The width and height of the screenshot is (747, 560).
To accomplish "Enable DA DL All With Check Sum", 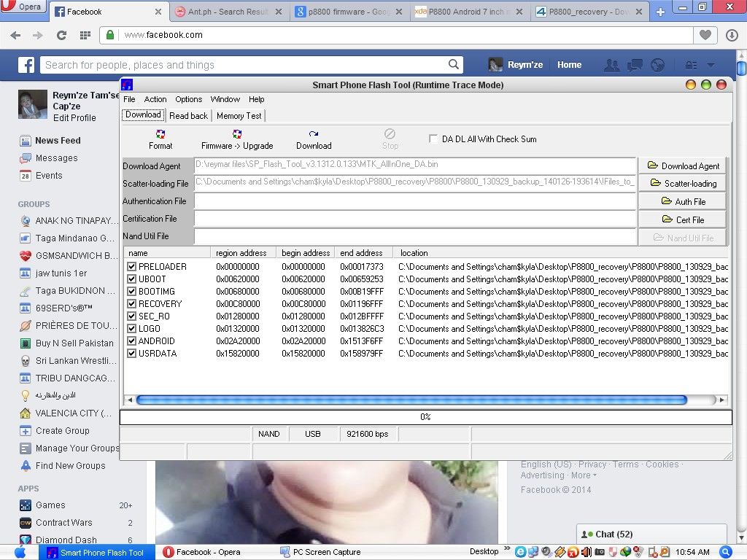I will tap(434, 139).
